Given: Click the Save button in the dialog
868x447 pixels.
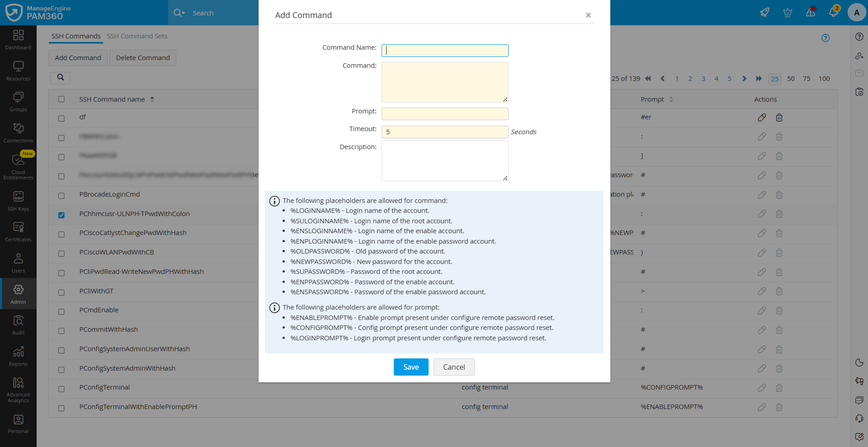Looking at the screenshot, I should [x=410, y=367].
